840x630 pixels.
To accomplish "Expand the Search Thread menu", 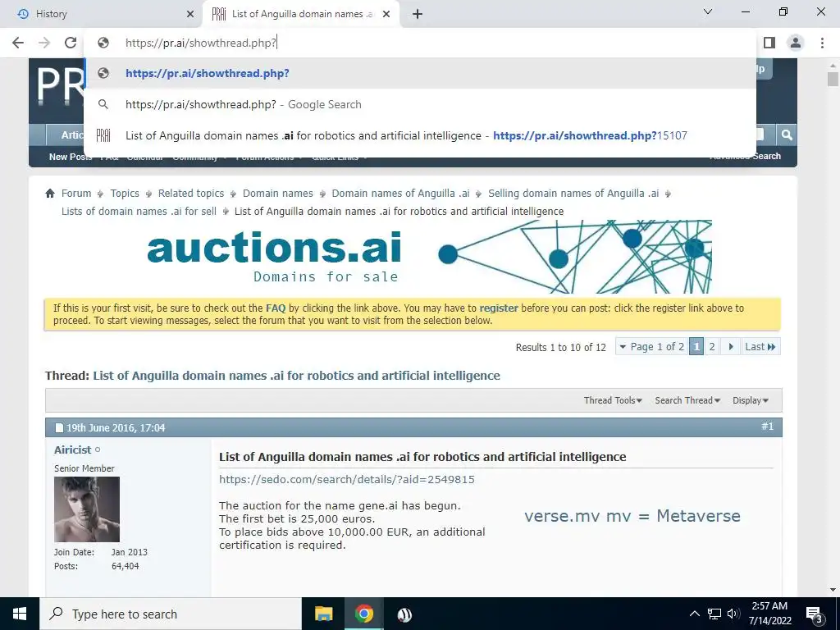I will [687, 400].
